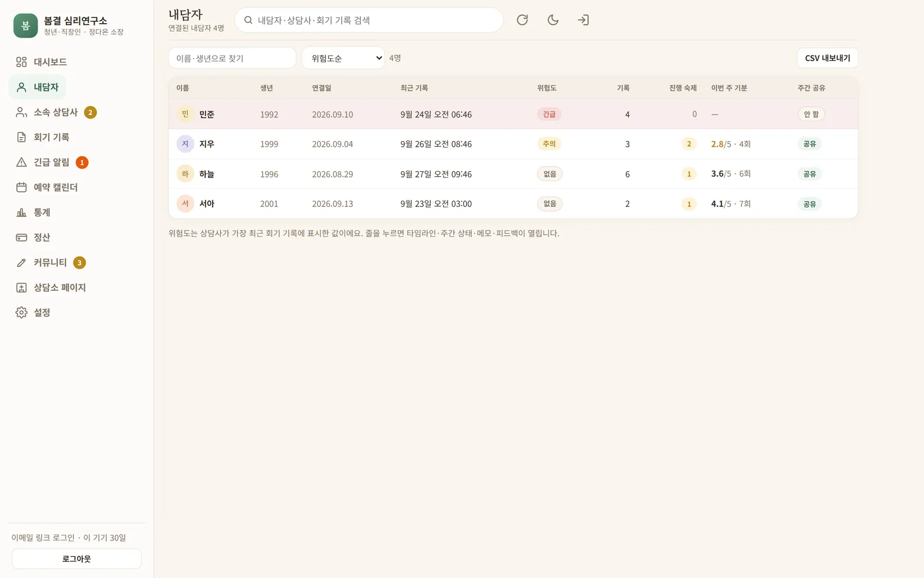Image resolution: width=924 pixels, height=578 pixels.
Task: Click the 진행 숙제 badge 2 for 지우
Action: coord(689,144)
